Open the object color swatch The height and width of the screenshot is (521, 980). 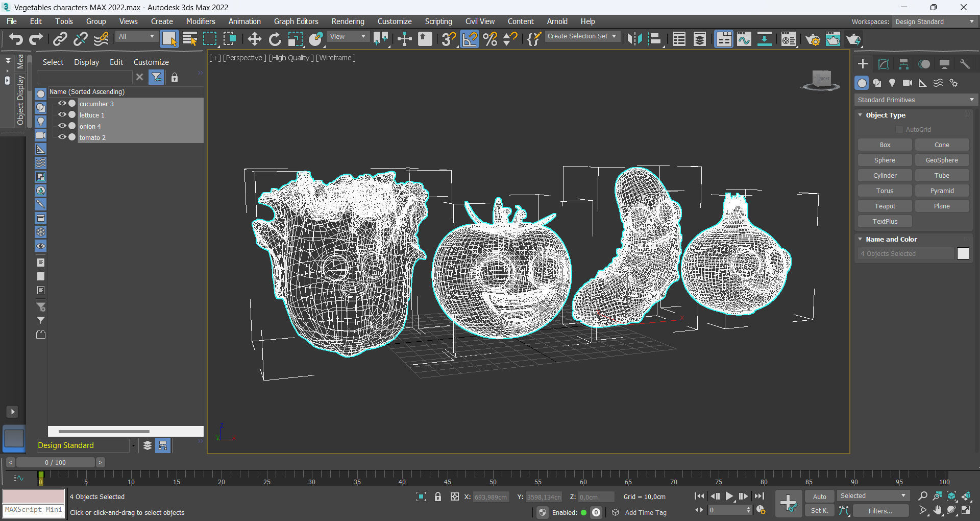click(x=963, y=253)
